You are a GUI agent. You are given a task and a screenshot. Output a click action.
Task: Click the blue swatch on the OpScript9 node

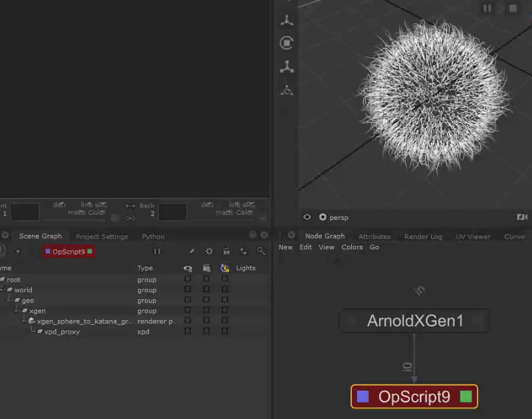pos(363,396)
